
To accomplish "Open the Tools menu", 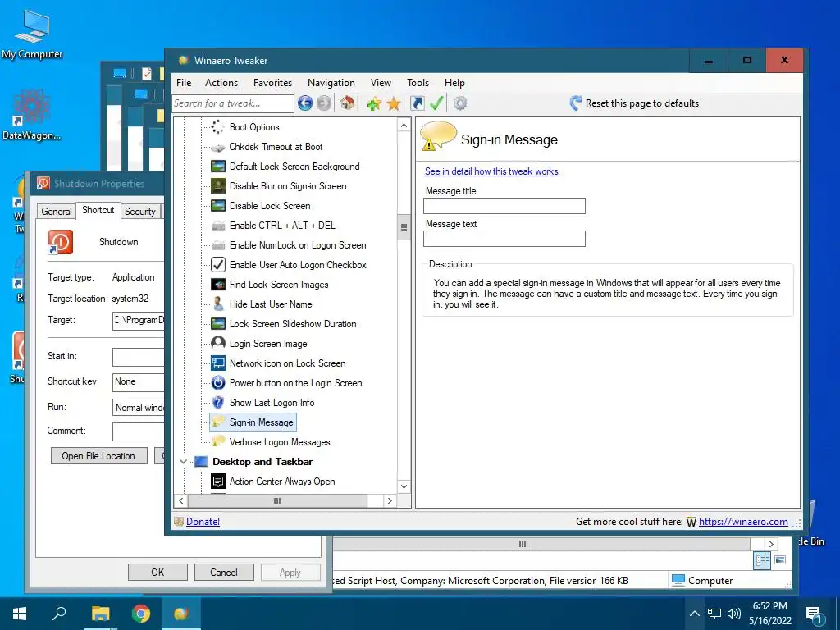I will pos(418,83).
